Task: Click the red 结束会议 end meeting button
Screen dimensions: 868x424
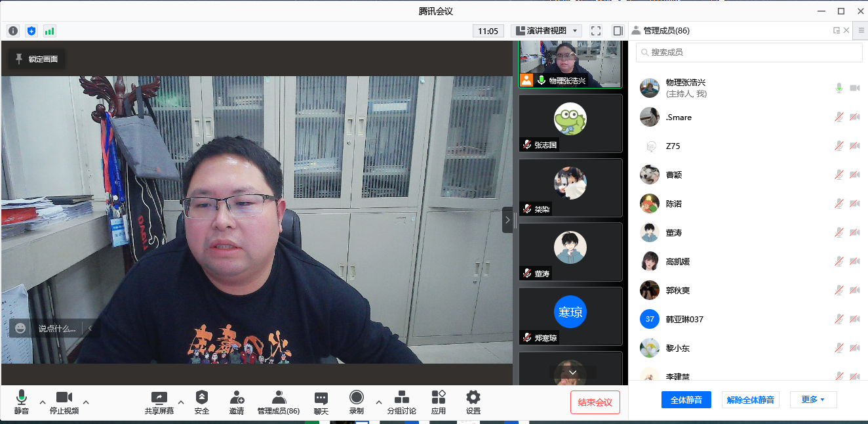Action: (x=595, y=402)
